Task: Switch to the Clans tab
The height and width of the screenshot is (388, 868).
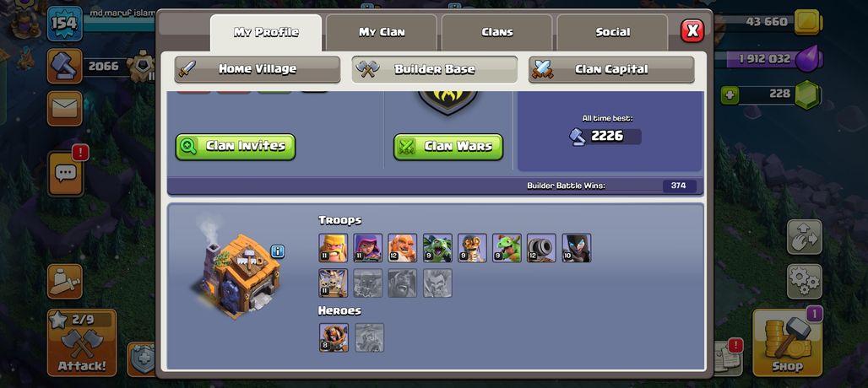Action: point(496,33)
